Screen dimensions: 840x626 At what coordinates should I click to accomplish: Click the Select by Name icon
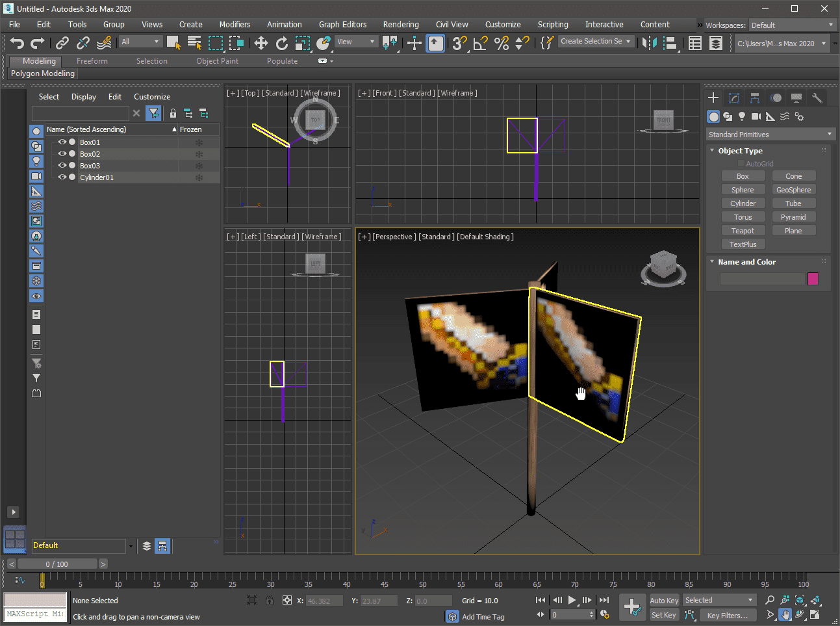[x=194, y=43]
